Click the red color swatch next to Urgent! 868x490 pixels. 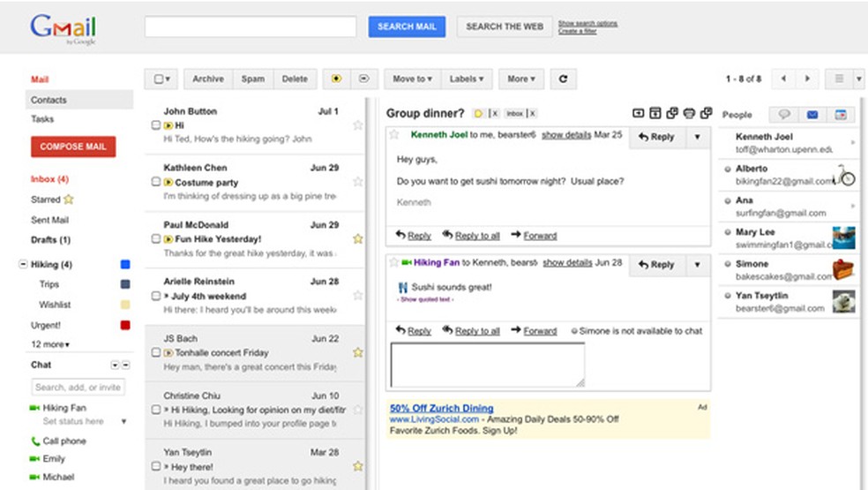coord(125,325)
